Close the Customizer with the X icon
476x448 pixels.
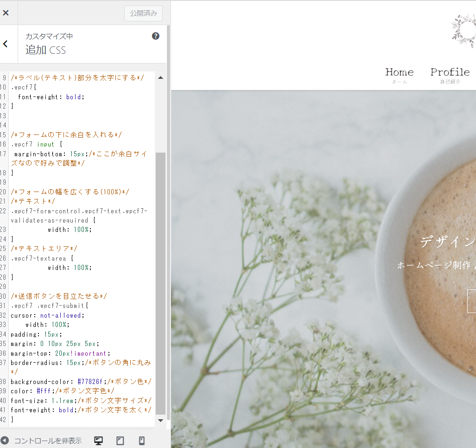[6, 13]
